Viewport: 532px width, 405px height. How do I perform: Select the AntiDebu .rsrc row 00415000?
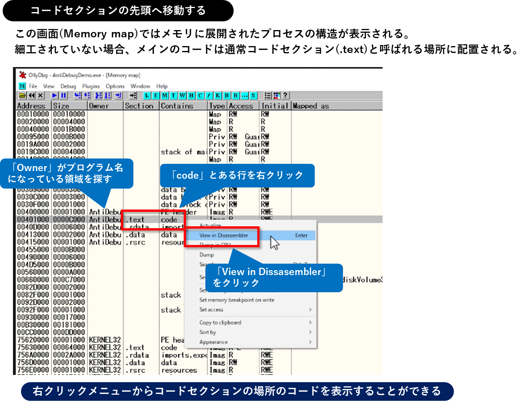coord(199,242)
